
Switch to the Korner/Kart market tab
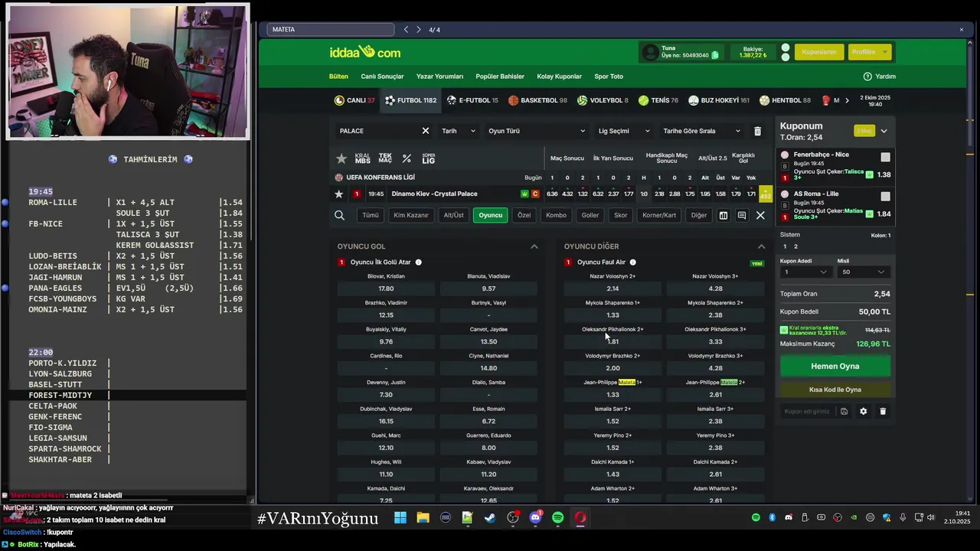pos(659,216)
